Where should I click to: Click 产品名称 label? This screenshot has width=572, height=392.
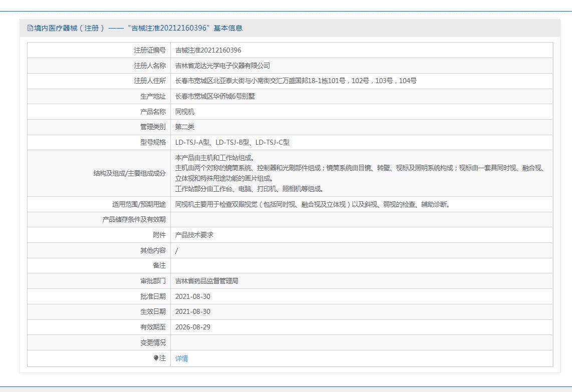[x=153, y=112]
